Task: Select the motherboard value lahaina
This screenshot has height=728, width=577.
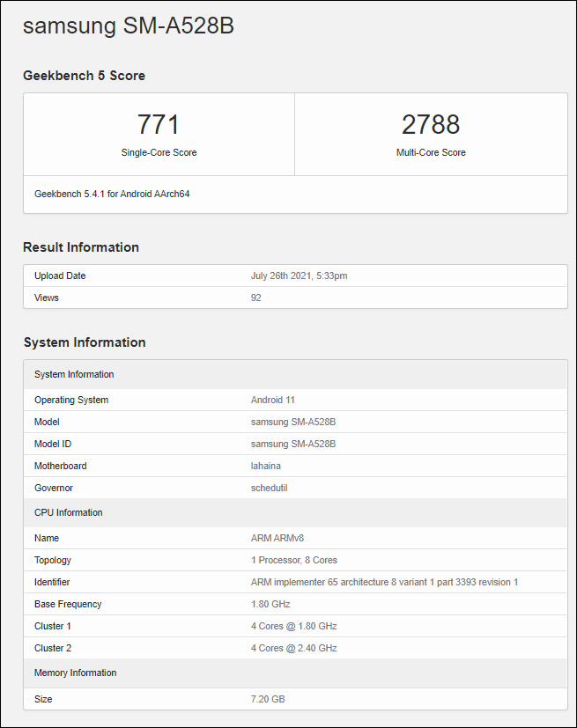Action: [266, 466]
